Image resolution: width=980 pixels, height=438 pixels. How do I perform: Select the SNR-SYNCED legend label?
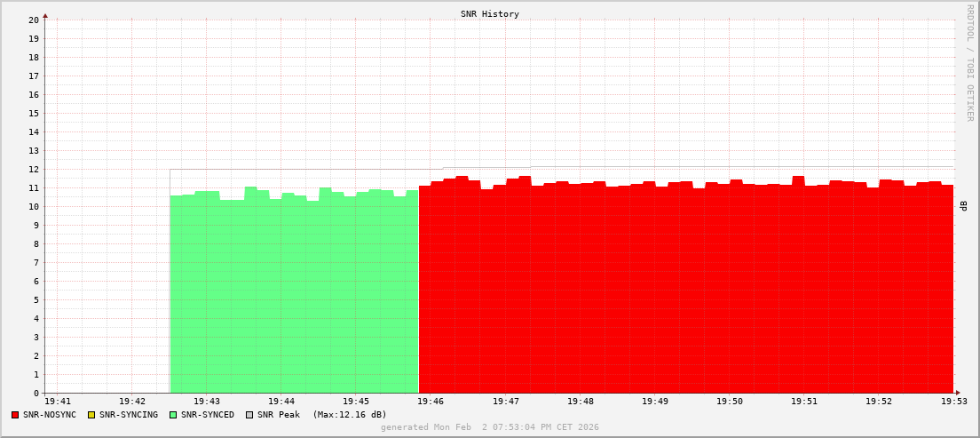pyautogui.click(x=208, y=415)
